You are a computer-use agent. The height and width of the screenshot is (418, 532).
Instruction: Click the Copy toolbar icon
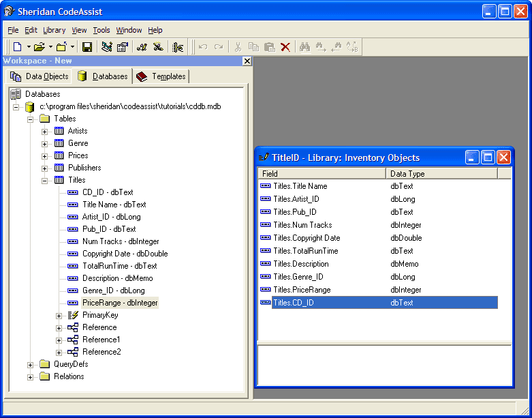point(253,47)
